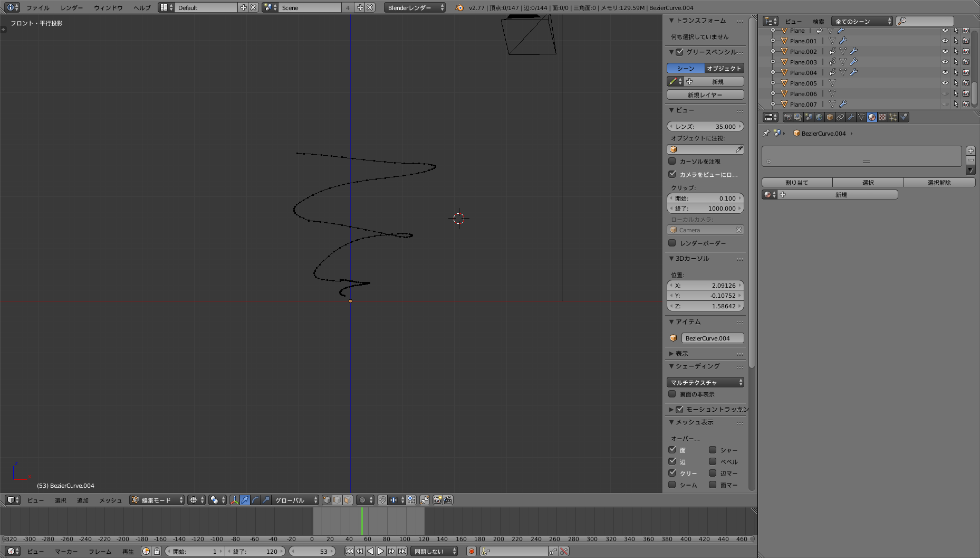The height and width of the screenshot is (558, 980).
Task: Click the current frame 53 field
Action: (x=312, y=551)
